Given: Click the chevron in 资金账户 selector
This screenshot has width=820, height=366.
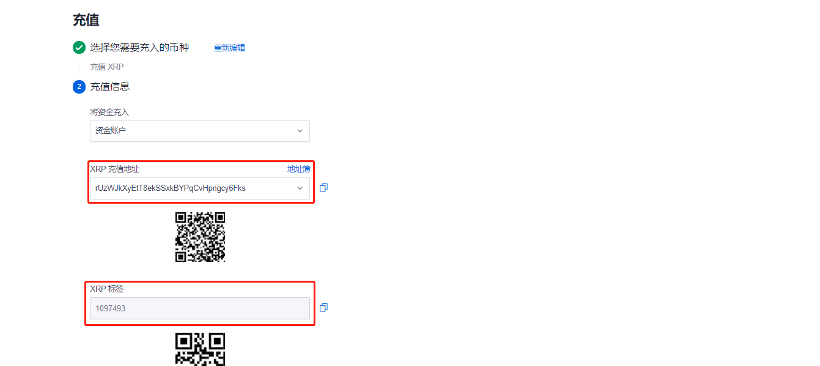Looking at the screenshot, I should click(x=300, y=131).
